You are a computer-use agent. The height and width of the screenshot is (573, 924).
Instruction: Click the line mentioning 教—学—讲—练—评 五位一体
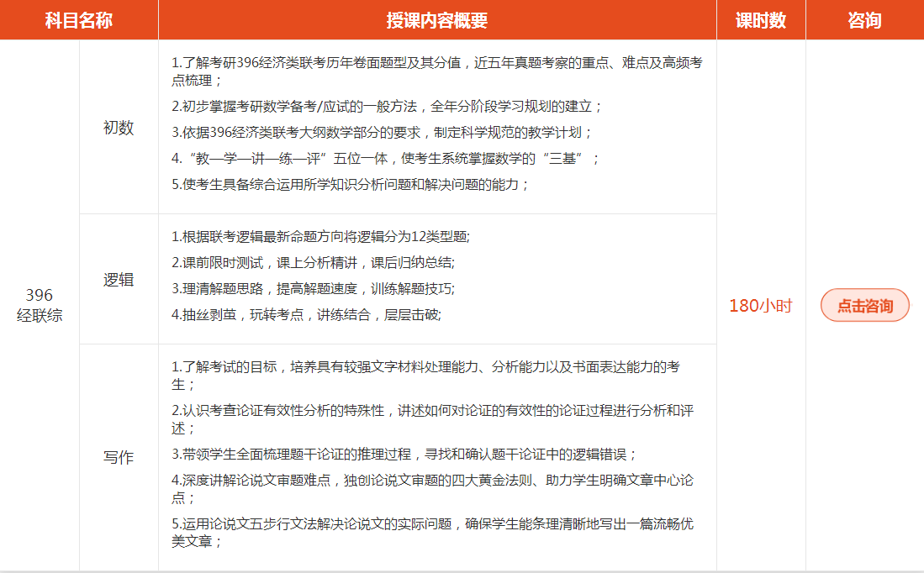[385, 158]
